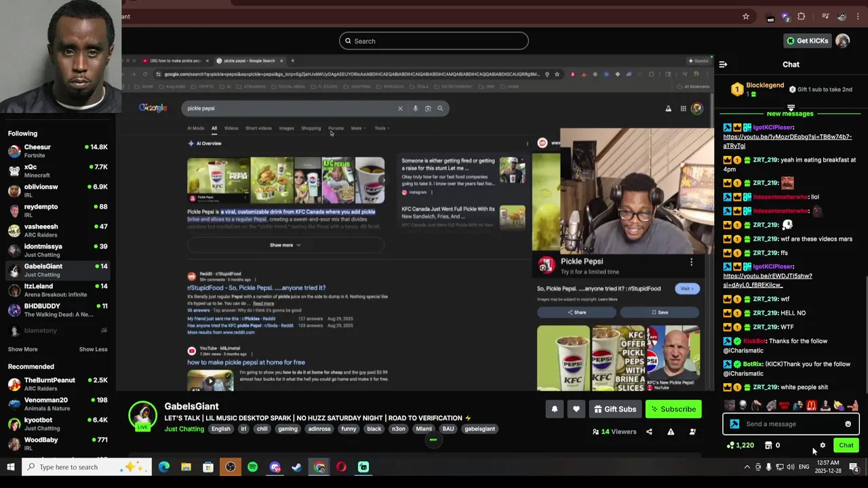This screenshot has height=488, width=868.
Task: Open the first YouTube link in chat
Action: tap(787, 141)
